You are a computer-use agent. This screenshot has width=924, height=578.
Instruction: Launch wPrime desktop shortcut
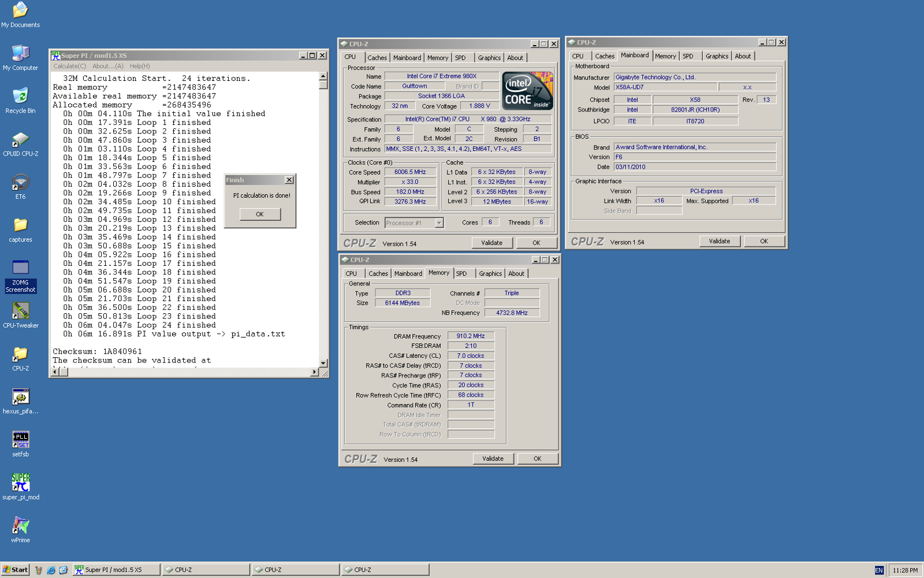(x=20, y=529)
